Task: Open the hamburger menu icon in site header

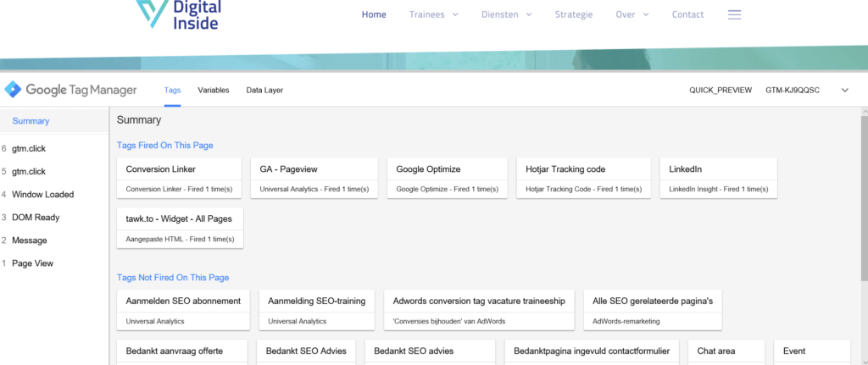Action: click(734, 15)
